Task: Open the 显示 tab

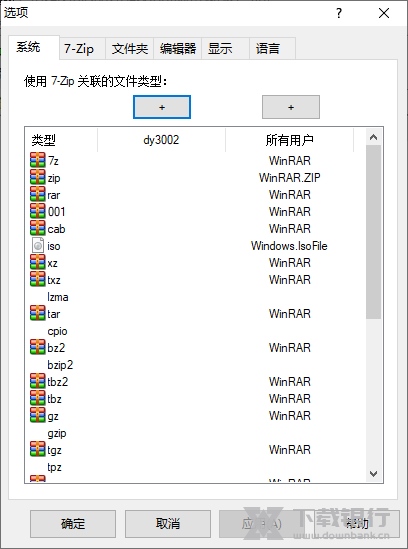Action: click(x=226, y=49)
